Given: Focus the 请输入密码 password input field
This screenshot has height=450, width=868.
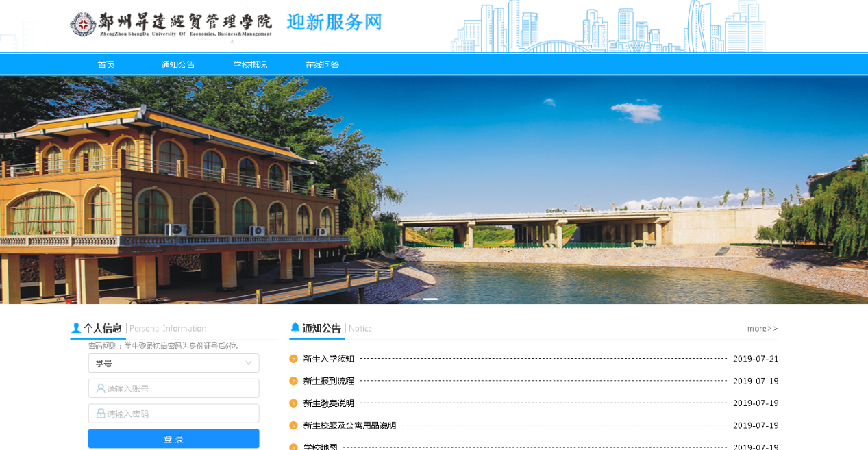Looking at the screenshot, I should click(182, 414).
